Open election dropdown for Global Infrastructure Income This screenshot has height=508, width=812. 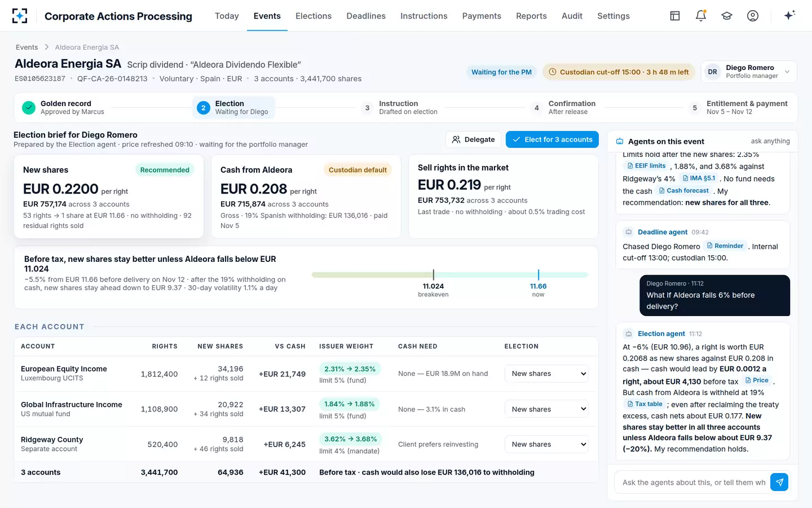[x=546, y=409]
